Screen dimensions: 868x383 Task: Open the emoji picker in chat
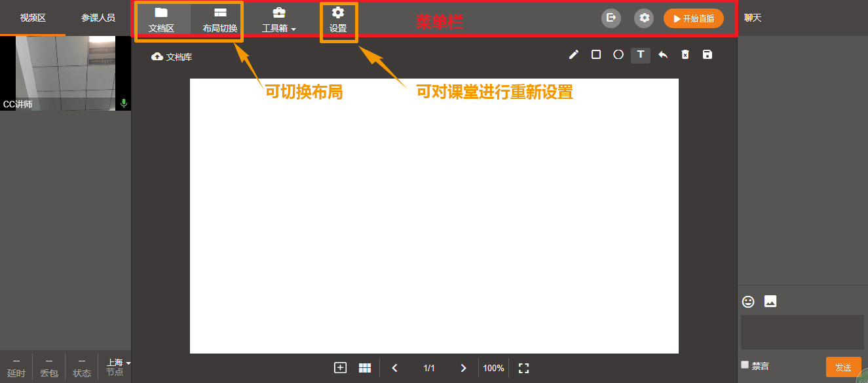pos(748,302)
